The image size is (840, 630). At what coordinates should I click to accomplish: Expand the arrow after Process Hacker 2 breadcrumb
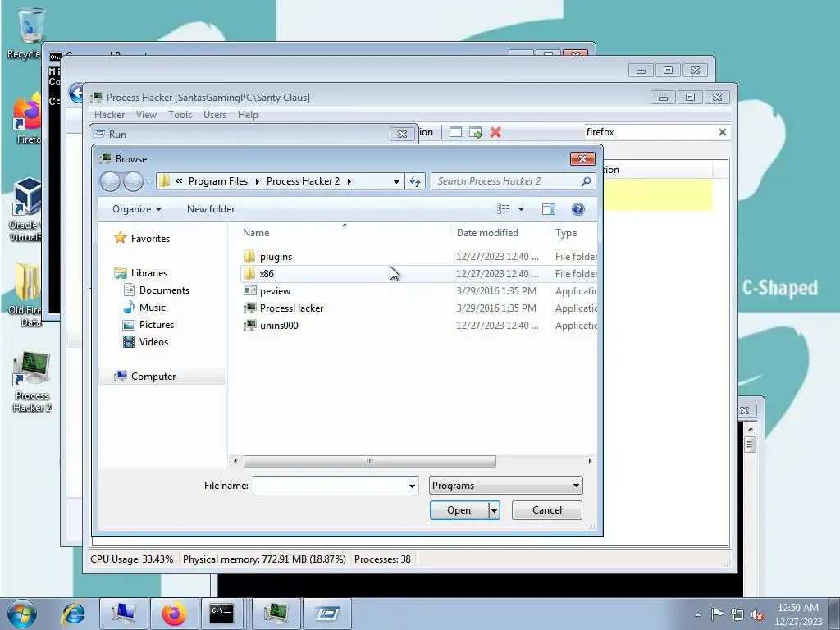click(x=349, y=181)
